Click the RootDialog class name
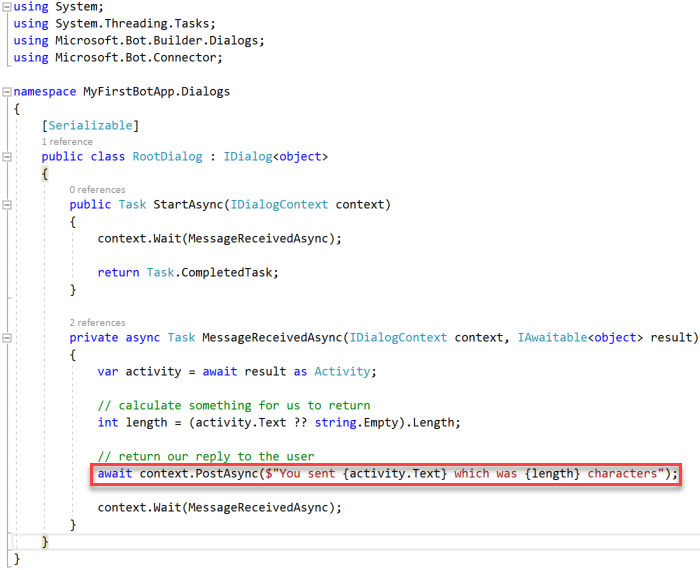The height and width of the screenshot is (570, 700). [x=167, y=157]
